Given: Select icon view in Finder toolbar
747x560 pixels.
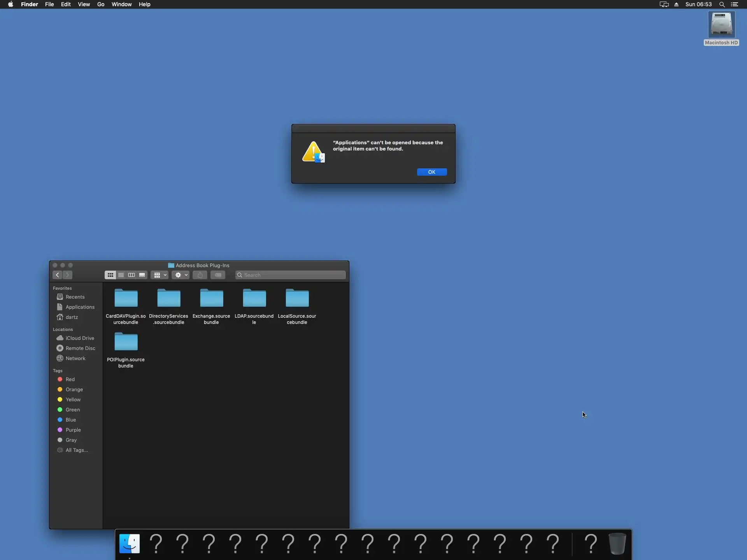Looking at the screenshot, I should (110, 275).
